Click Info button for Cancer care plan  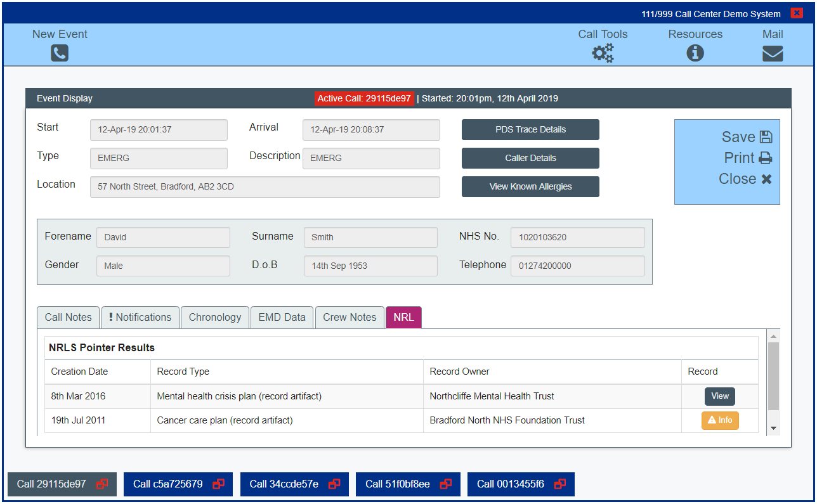coord(720,420)
